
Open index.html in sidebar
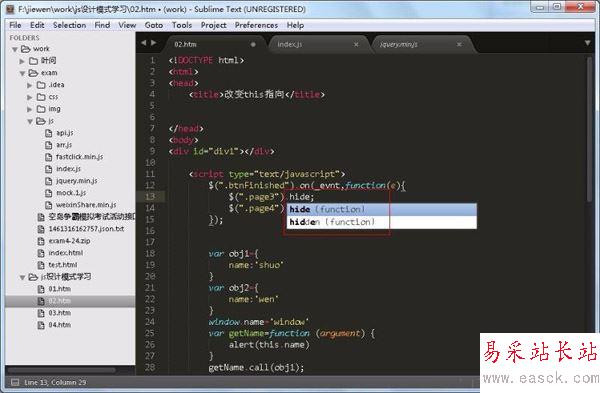[x=65, y=253]
